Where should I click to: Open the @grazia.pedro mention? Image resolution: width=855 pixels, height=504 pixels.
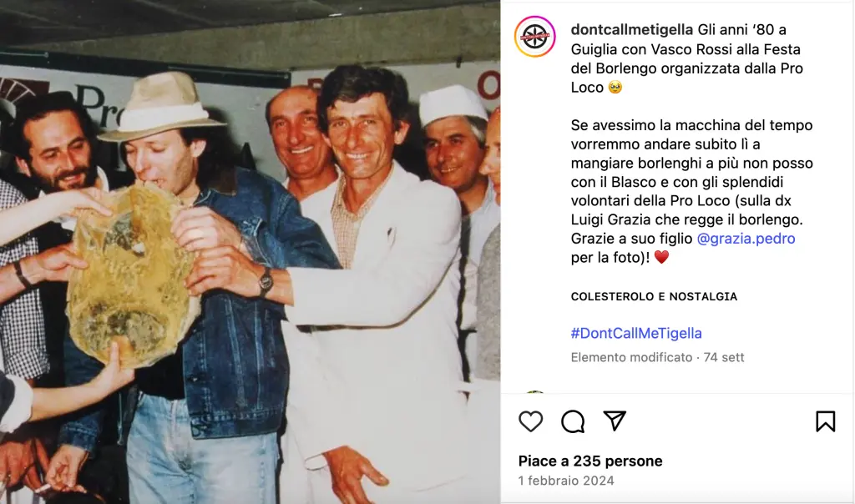[x=746, y=239]
